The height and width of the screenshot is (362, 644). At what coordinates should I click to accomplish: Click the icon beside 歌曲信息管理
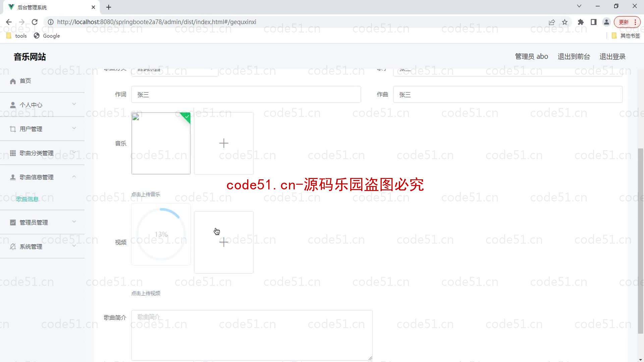pyautogui.click(x=13, y=177)
